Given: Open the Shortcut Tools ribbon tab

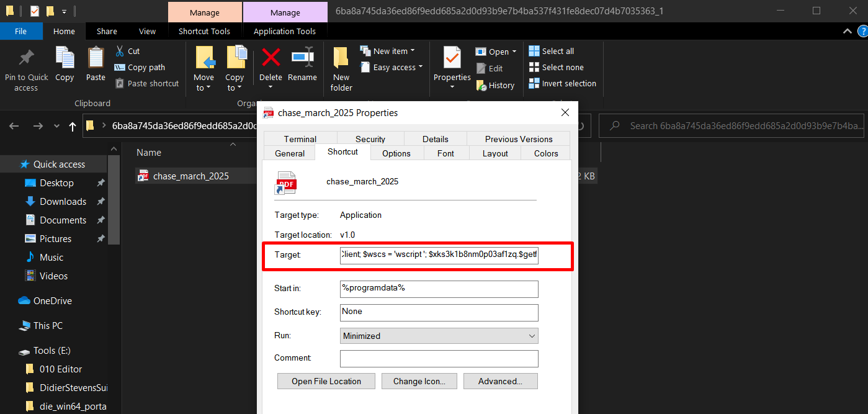Looking at the screenshot, I should 204,31.
